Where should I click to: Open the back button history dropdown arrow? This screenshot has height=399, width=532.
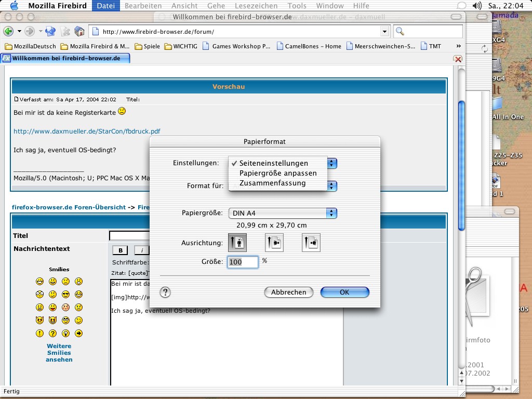tap(19, 32)
